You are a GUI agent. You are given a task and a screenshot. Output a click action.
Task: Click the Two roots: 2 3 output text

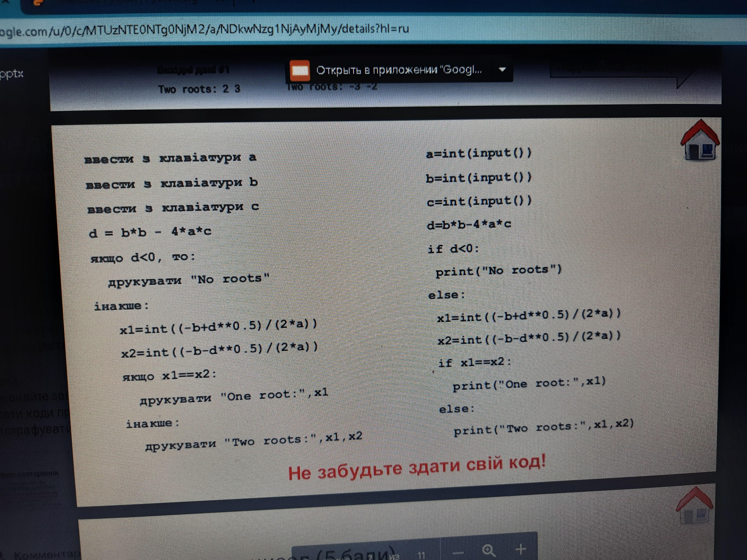coord(199,89)
